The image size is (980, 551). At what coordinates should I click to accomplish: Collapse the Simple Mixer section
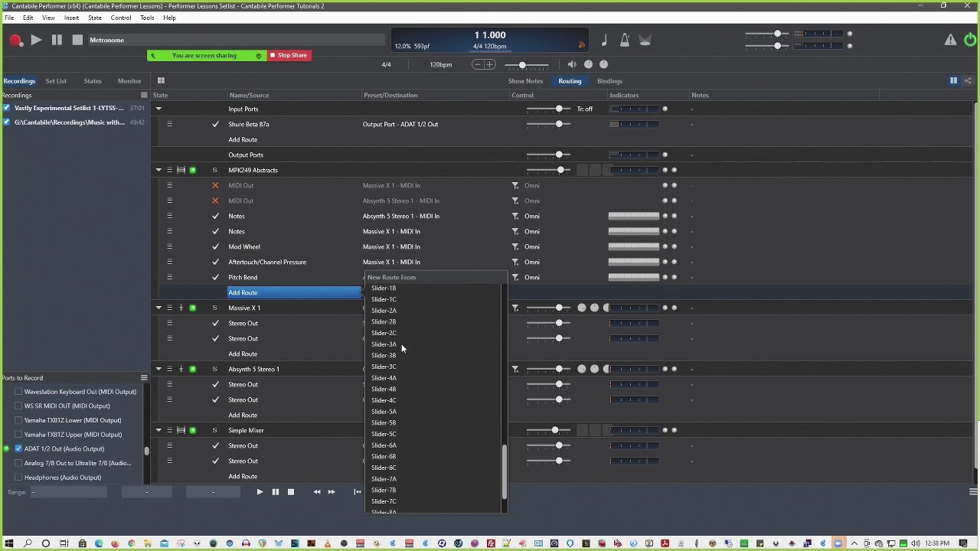pos(158,430)
